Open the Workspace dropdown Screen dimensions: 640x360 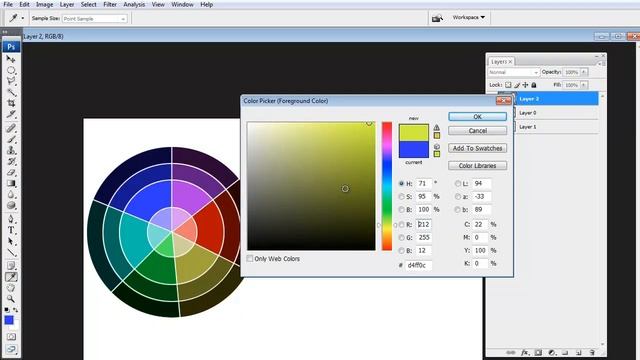point(469,18)
